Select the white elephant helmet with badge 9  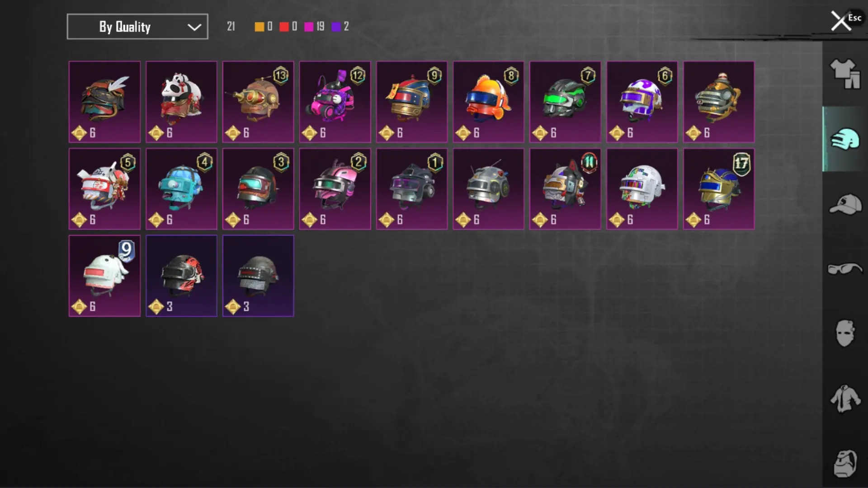(x=104, y=276)
